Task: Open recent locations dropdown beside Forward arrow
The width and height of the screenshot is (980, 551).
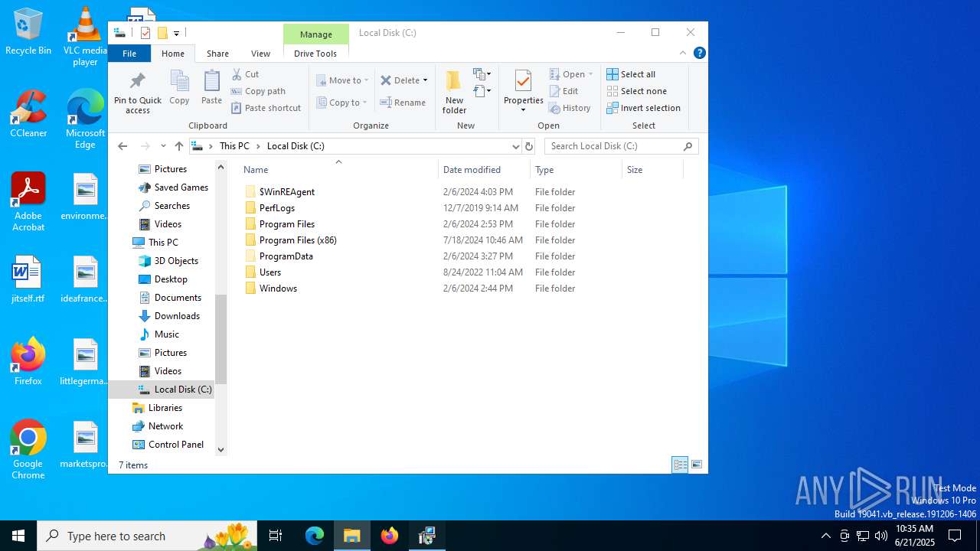Action: (x=163, y=146)
